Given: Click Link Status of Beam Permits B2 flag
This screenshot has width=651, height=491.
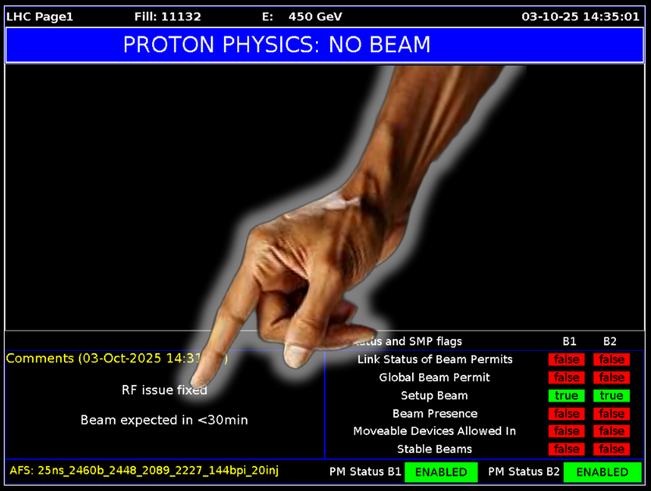Looking at the screenshot, I should (x=611, y=360).
